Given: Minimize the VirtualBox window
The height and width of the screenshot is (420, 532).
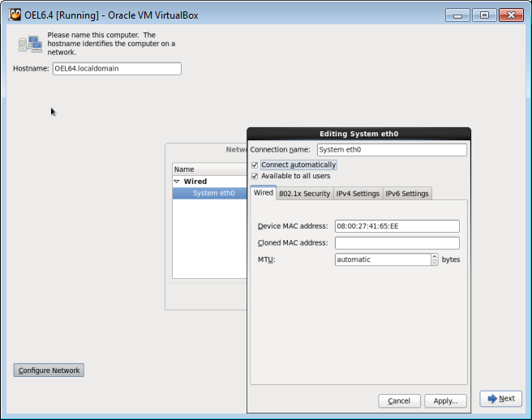Looking at the screenshot, I should pos(457,15).
